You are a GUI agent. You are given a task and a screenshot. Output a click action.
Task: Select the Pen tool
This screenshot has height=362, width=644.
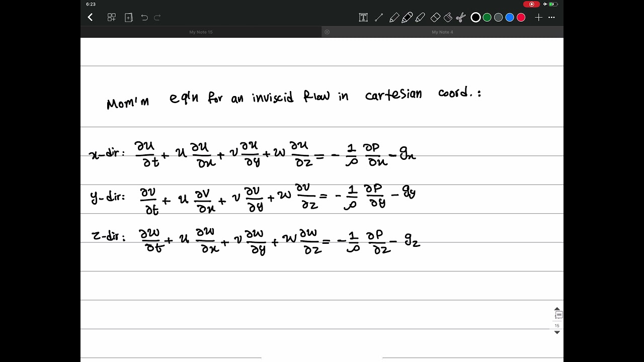[x=407, y=18]
